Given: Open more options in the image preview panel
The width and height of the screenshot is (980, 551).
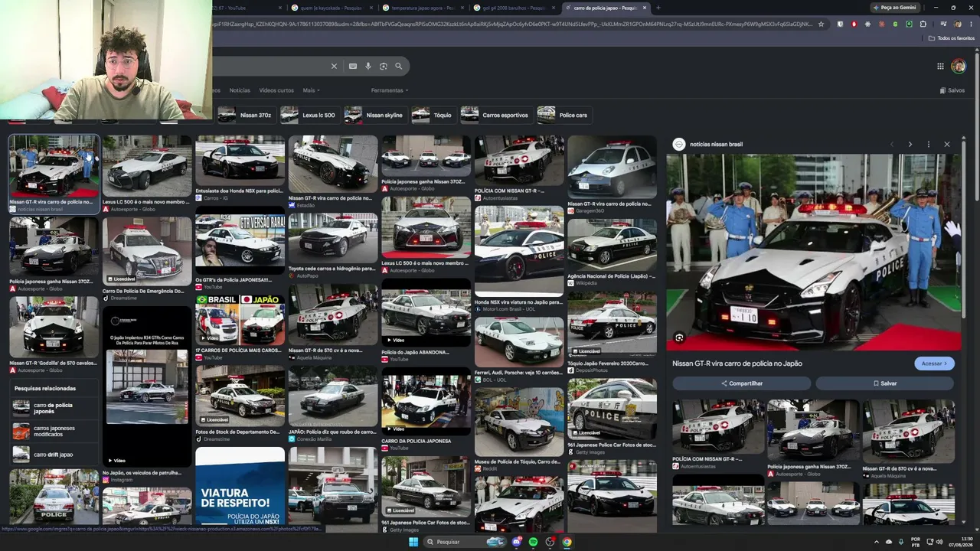Looking at the screenshot, I should click(x=928, y=144).
